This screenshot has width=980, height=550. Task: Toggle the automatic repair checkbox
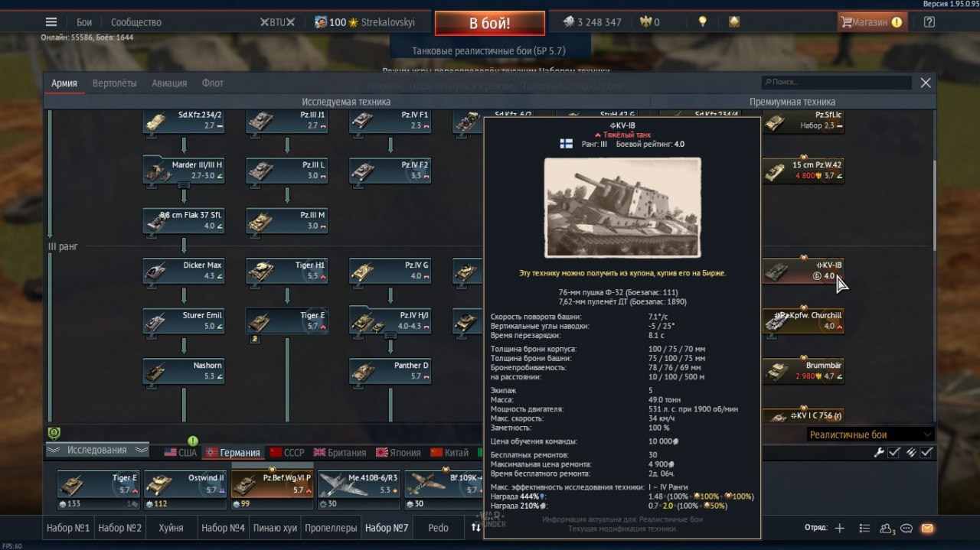893,453
